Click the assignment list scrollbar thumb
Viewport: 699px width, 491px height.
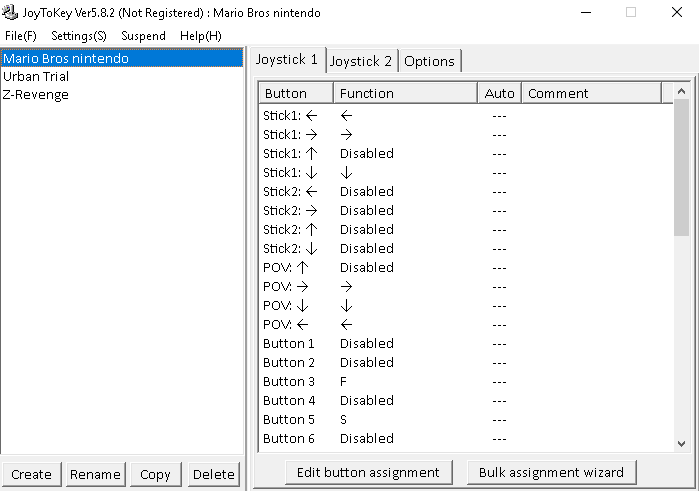pyautogui.click(x=681, y=168)
